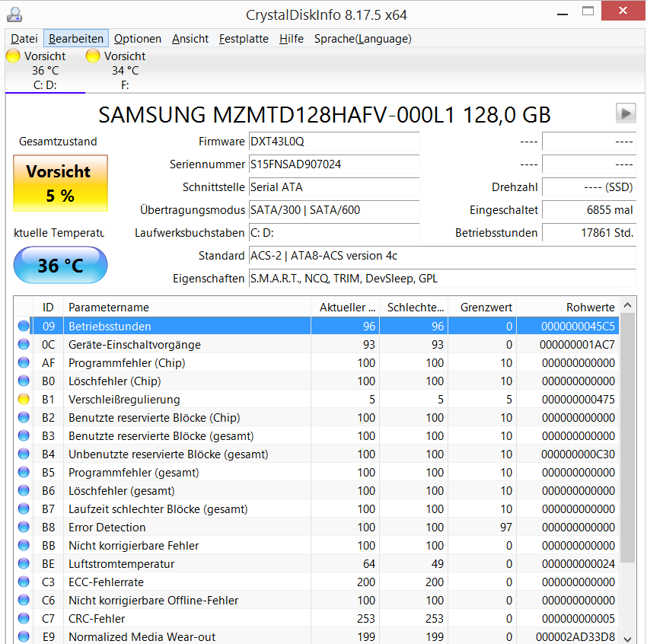The height and width of the screenshot is (644, 647).
Task: Click the Seriennummer field S15FNSAD907024
Action: [334, 164]
